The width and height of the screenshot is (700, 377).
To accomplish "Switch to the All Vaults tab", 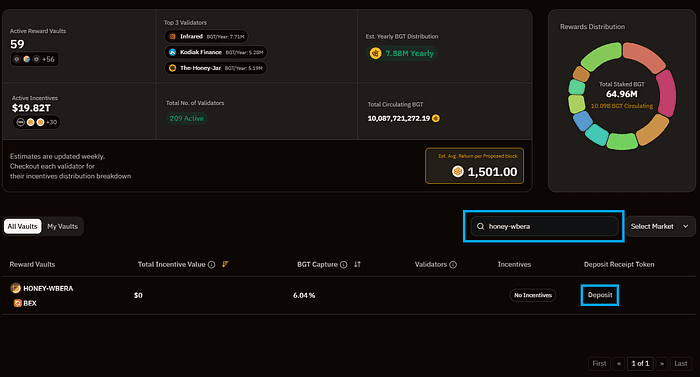I will point(22,226).
